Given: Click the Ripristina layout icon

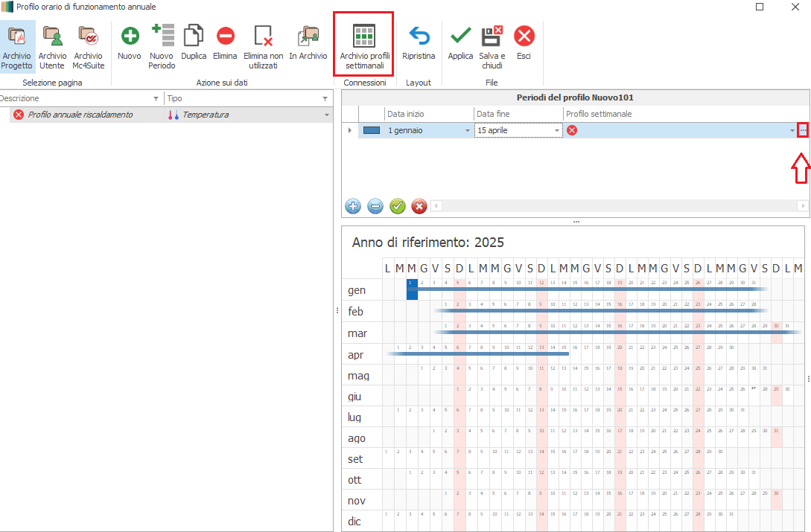Looking at the screenshot, I should click(419, 36).
